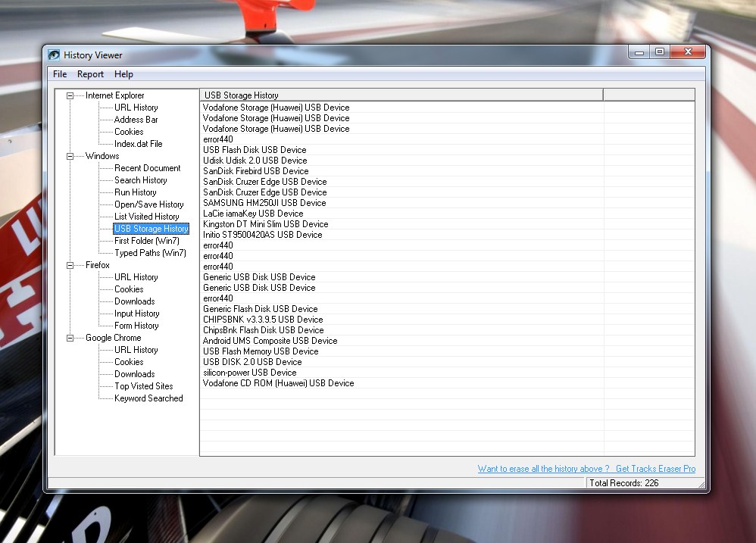
Task: Select List Visited History in the tree
Action: click(146, 217)
